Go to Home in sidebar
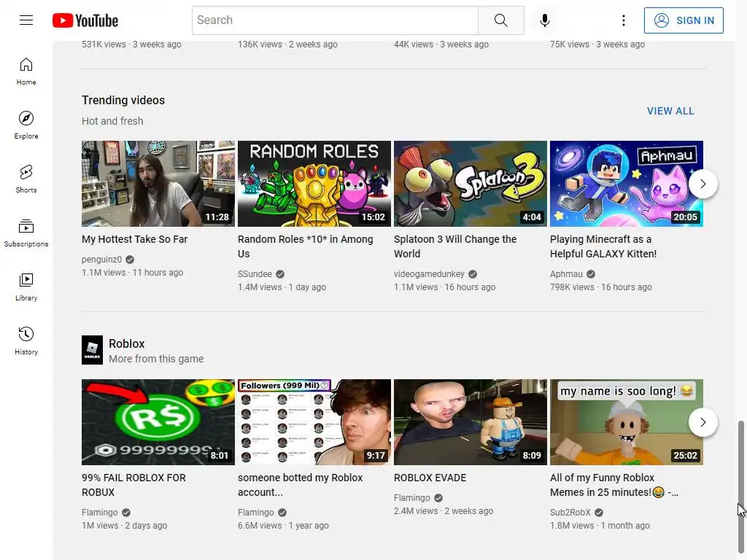Image resolution: width=747 pixels, height=560 pixels. 26,71
